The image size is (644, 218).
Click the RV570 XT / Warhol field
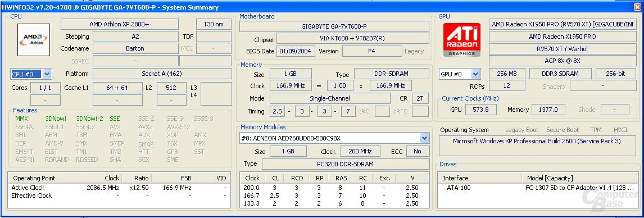[x=563, y=49]
